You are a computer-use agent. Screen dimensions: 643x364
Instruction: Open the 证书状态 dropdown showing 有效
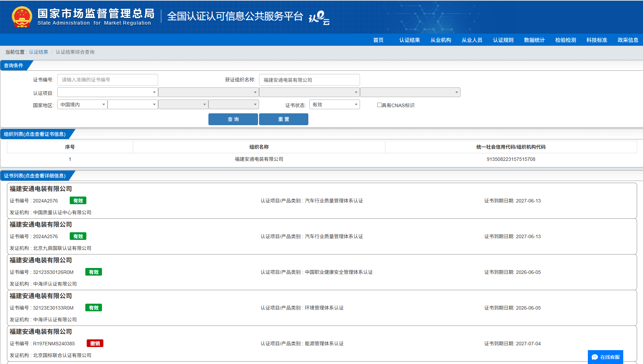pyautogui.click(x=334, y=104)
